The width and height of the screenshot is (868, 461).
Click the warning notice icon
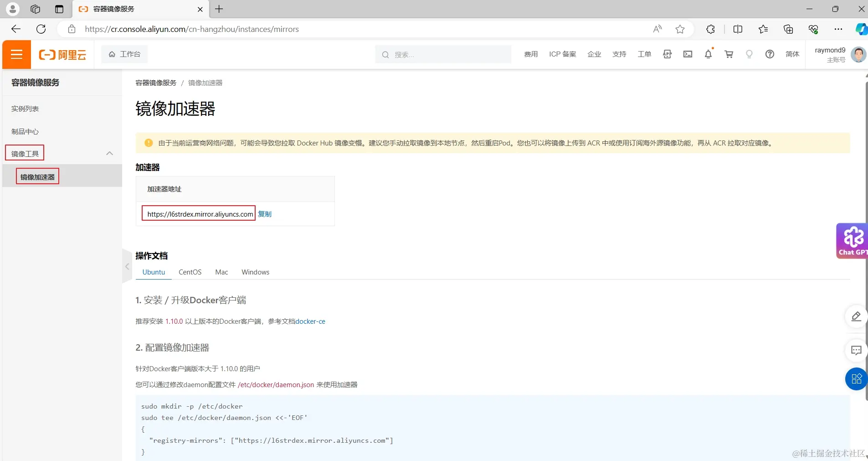pyautogui.click(x=149, y=143)
